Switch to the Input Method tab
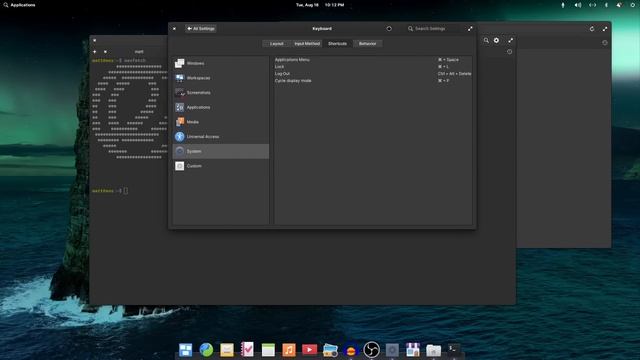 point(307,44)
